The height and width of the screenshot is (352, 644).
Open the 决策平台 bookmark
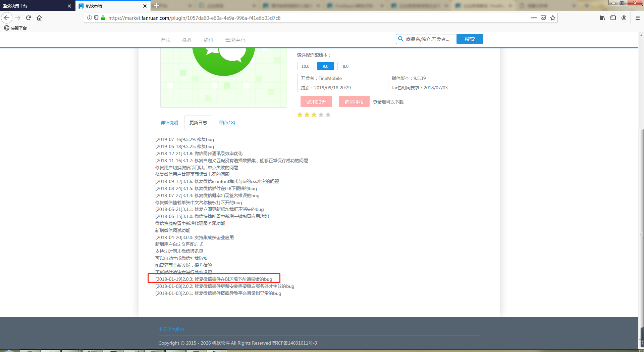15,28
